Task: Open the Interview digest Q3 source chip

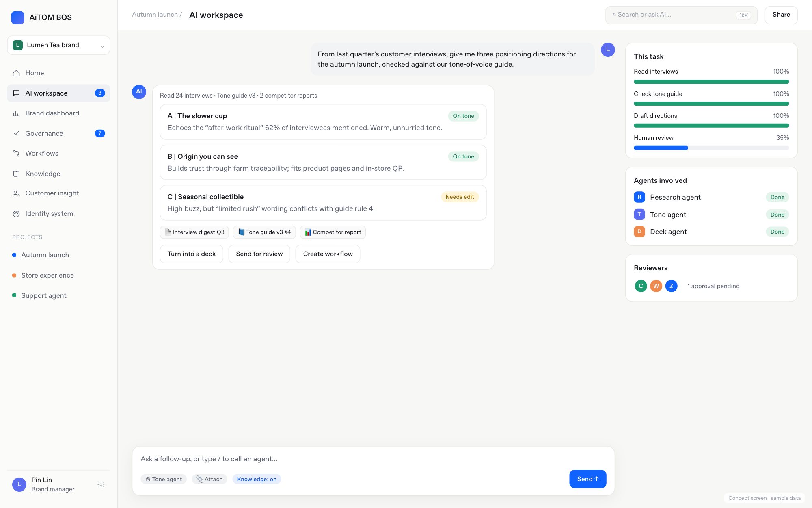Action: [x=194, y=232]
